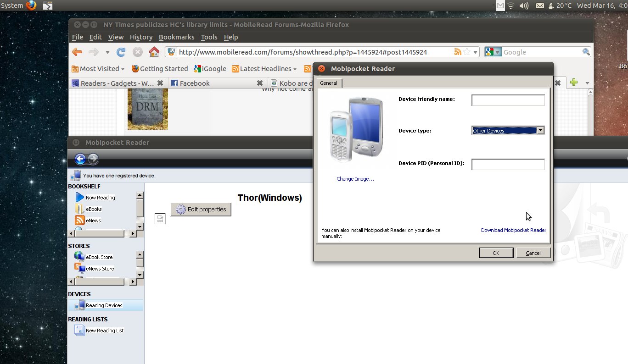Viewport: 628px width, 364px height.
Task: Click the Edit properties button
Action: 201,210
